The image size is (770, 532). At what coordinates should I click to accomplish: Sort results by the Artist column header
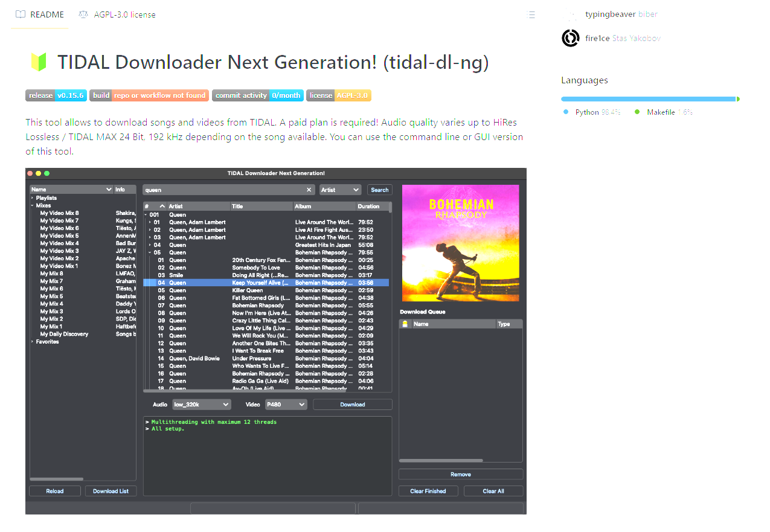tap(198, 207)
